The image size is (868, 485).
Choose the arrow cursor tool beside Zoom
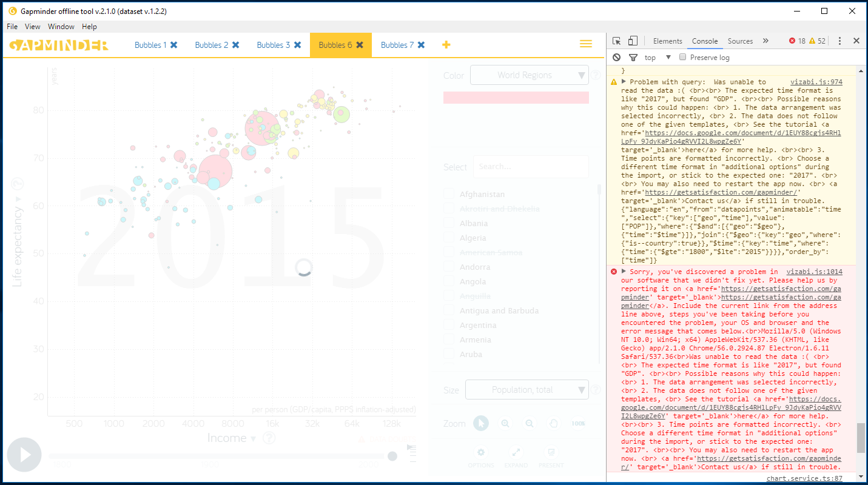(x=481, y=424)
